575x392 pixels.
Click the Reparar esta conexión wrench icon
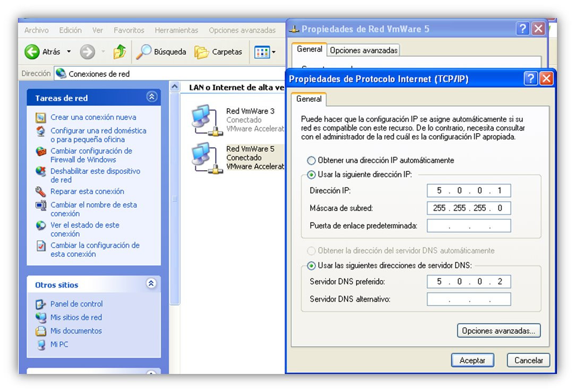[41, 191]
